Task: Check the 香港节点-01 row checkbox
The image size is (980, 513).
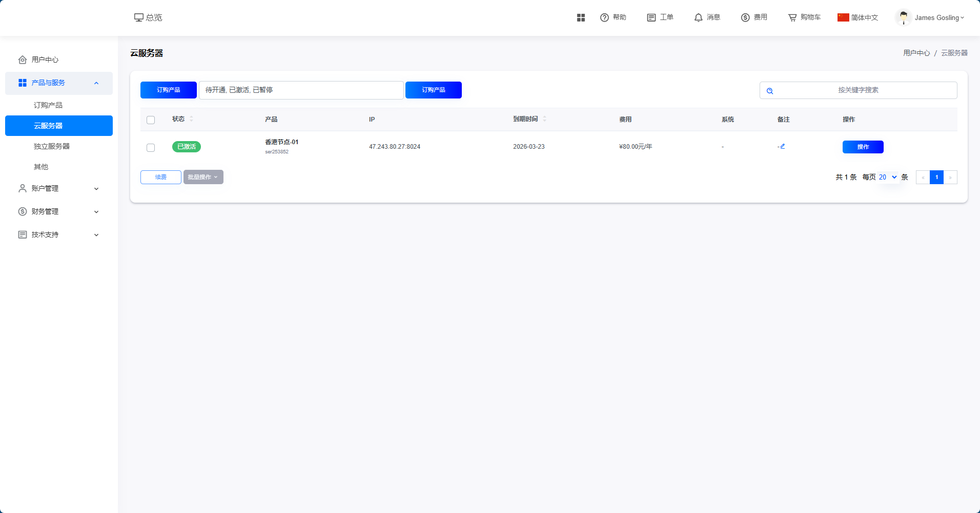Action: (x=151, y=147)
